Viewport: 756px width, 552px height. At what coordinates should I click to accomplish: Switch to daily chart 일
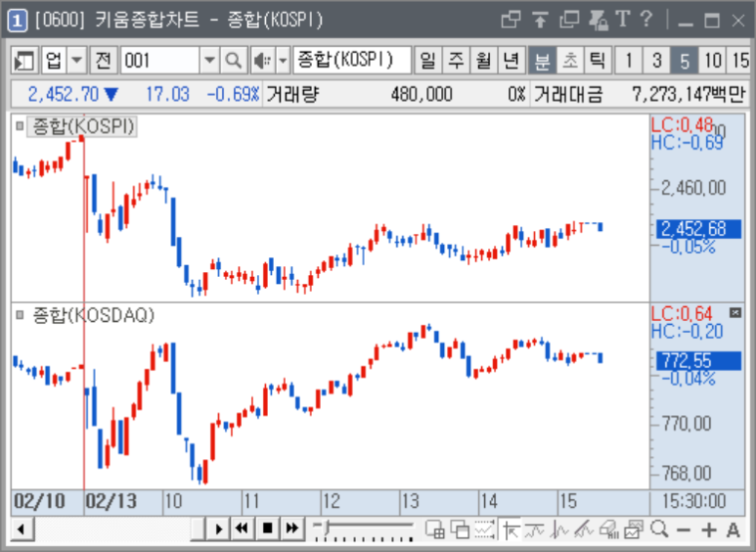[427, 61]
